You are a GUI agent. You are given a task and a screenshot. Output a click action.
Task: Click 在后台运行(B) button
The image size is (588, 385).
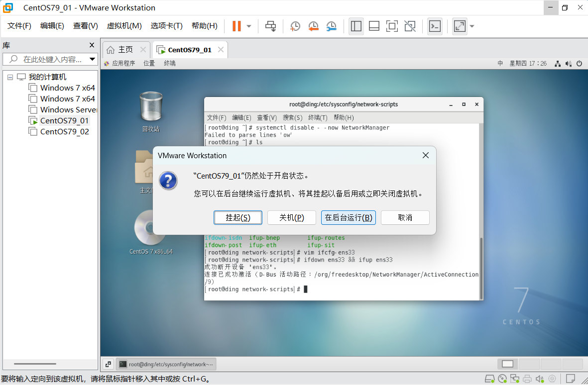349,217
